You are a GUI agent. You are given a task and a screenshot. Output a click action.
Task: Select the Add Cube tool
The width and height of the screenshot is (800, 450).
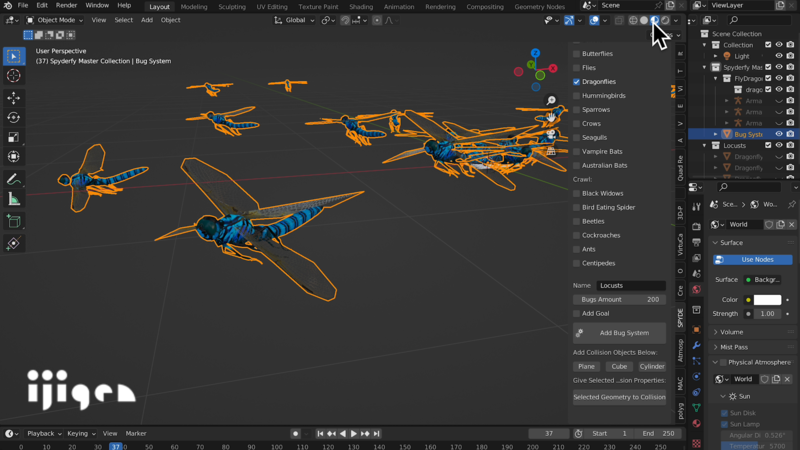tap(14, 221)
